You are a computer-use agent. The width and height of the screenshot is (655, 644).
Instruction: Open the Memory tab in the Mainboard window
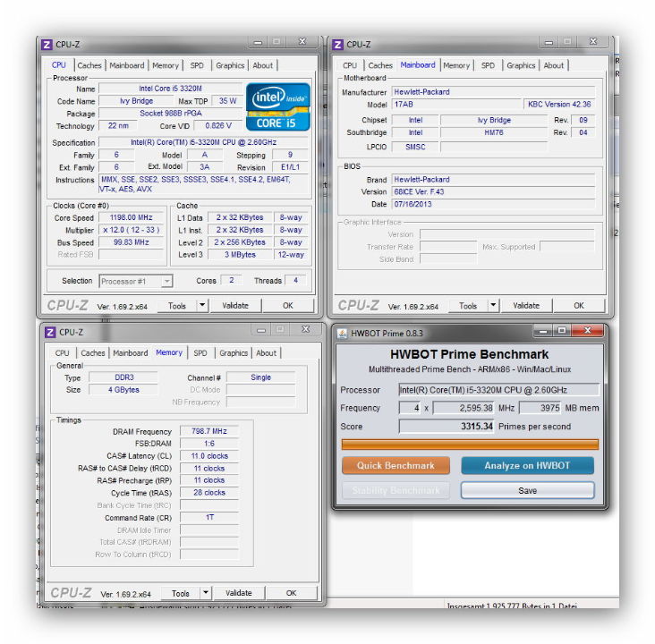[456, 65]
